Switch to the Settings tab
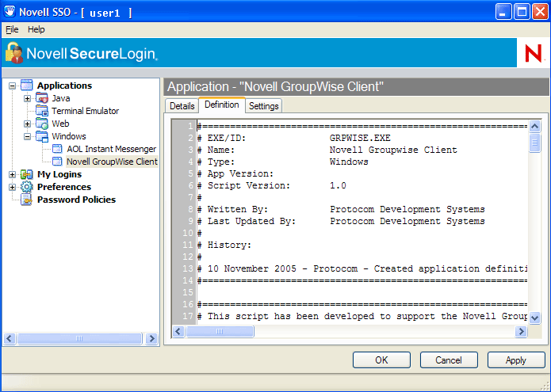This screenshot has height=392, width=551. (263, 106)
